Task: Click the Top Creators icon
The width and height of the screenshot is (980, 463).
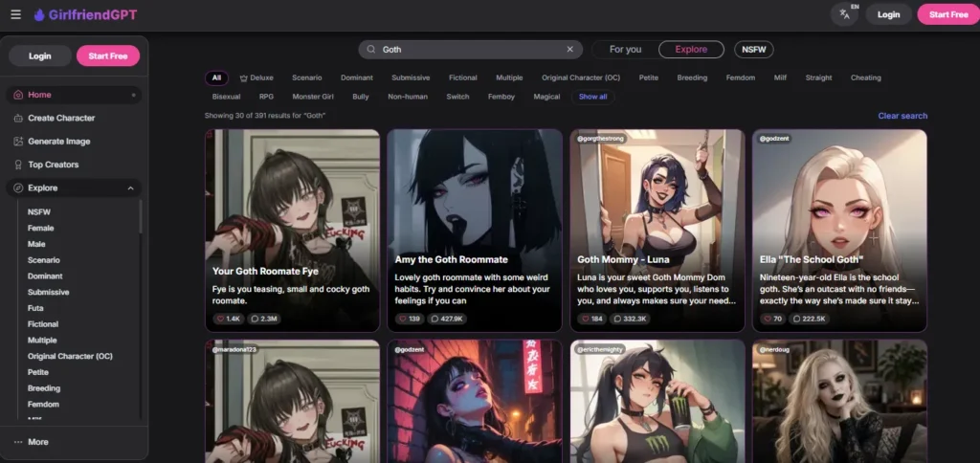Action: [18, 165]
